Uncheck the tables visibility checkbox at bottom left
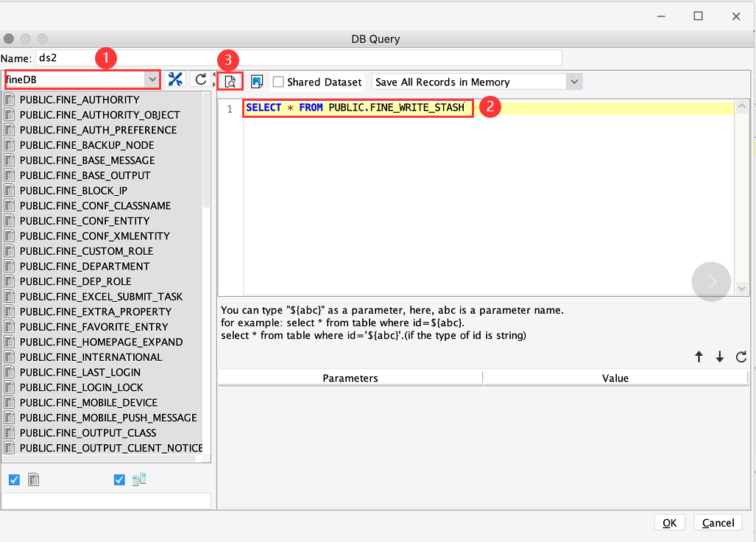Screen dimensions: 756x542 click(14, 479)
